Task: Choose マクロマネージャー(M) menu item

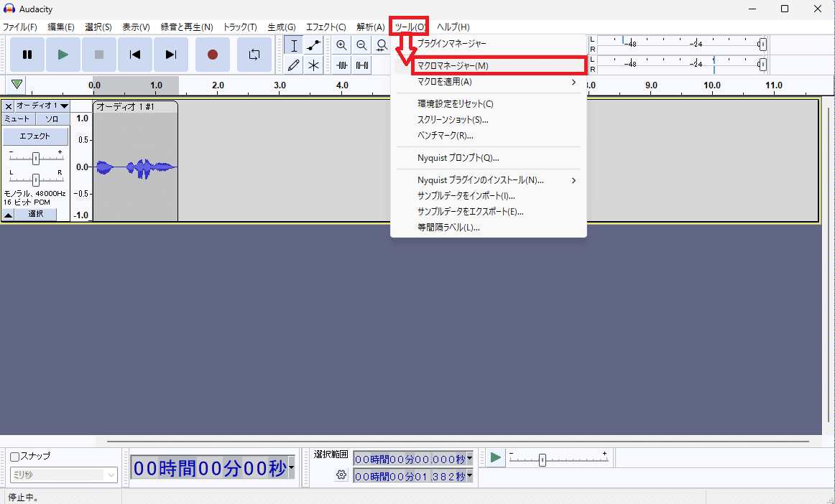Action: point(499,66)
